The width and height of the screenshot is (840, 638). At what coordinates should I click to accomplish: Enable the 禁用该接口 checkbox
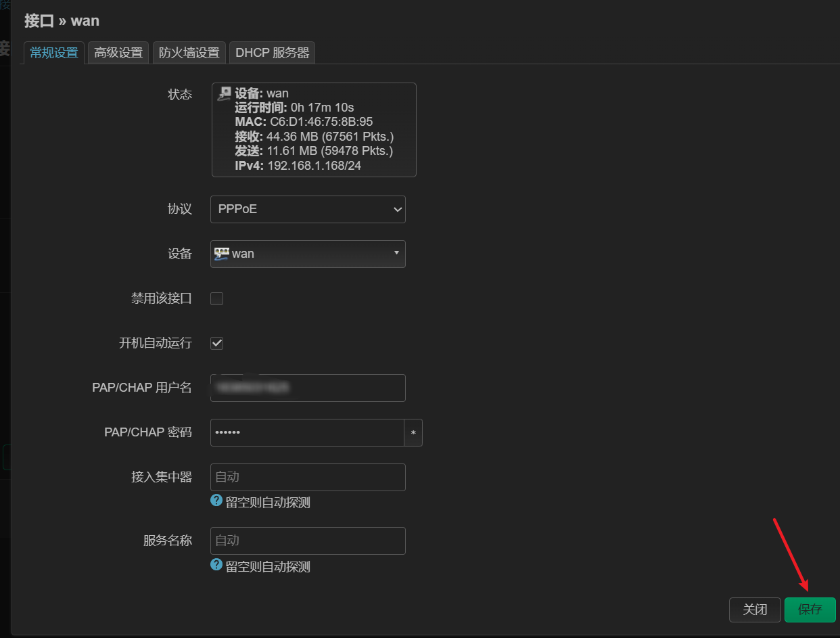tap(217, 298)
